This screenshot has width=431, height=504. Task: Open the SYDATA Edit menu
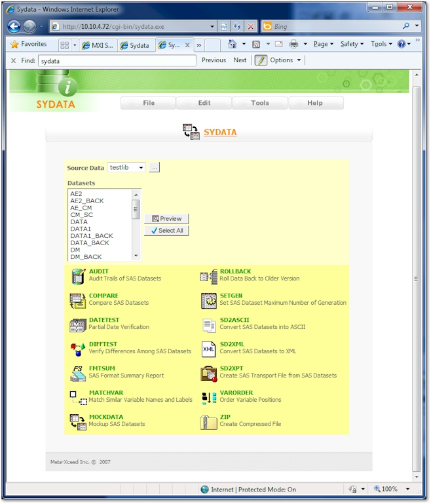[204, 103]
